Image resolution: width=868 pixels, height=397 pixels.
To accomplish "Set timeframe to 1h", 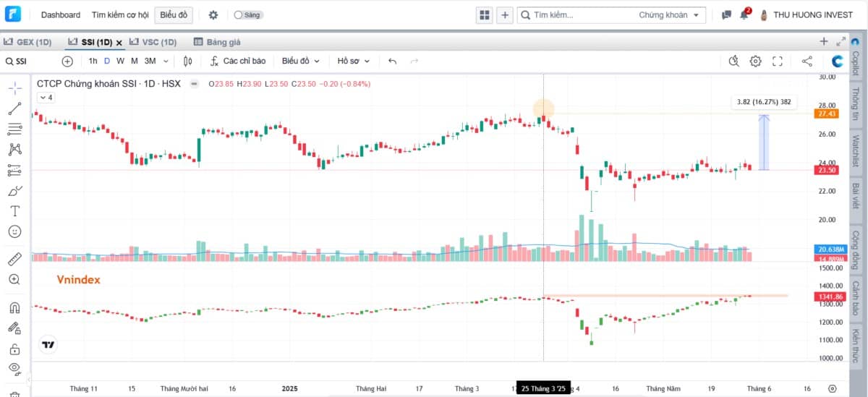I will pyautogui.click(x=93, y=61).
